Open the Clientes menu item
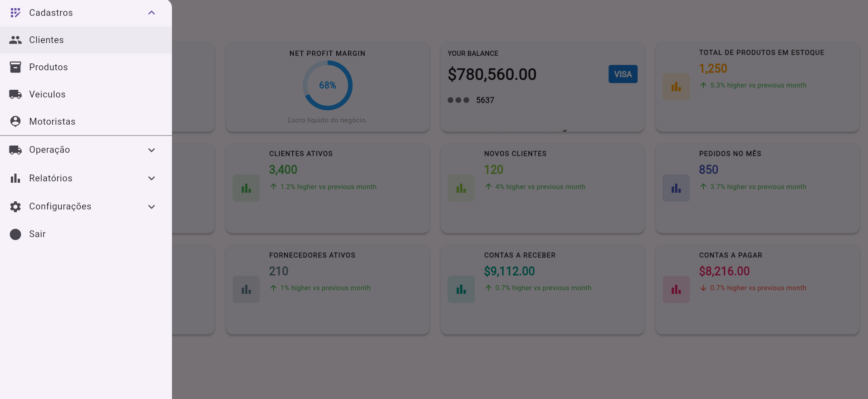Viewport: 868px width, 399px height. [x=46, y=40]
